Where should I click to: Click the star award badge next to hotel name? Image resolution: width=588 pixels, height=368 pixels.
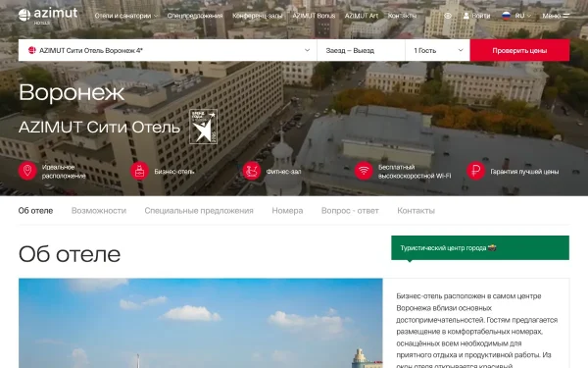(203, 127)
